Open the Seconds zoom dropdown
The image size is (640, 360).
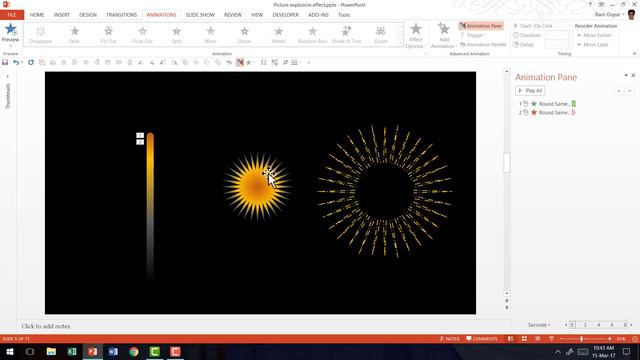(539, 325)
